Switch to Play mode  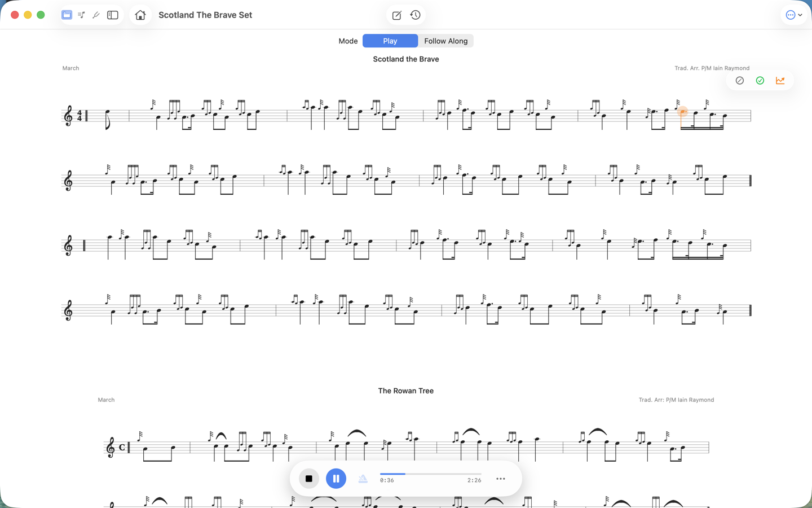pos(390,41)
